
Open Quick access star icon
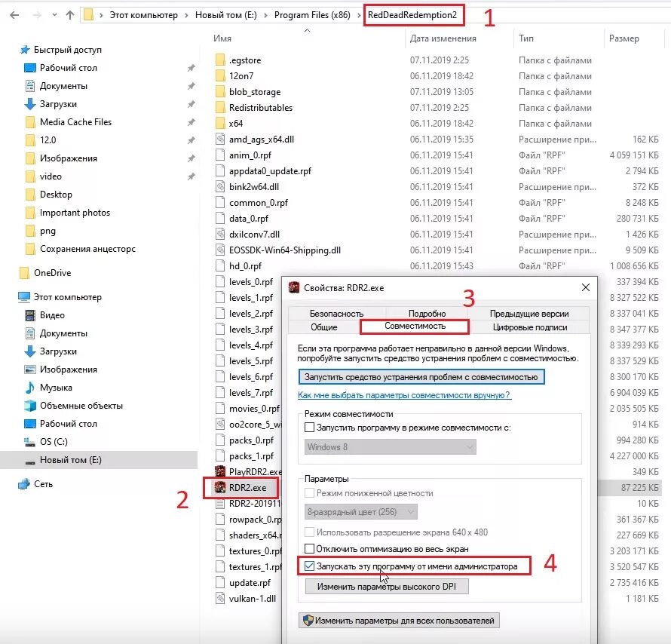25,50
